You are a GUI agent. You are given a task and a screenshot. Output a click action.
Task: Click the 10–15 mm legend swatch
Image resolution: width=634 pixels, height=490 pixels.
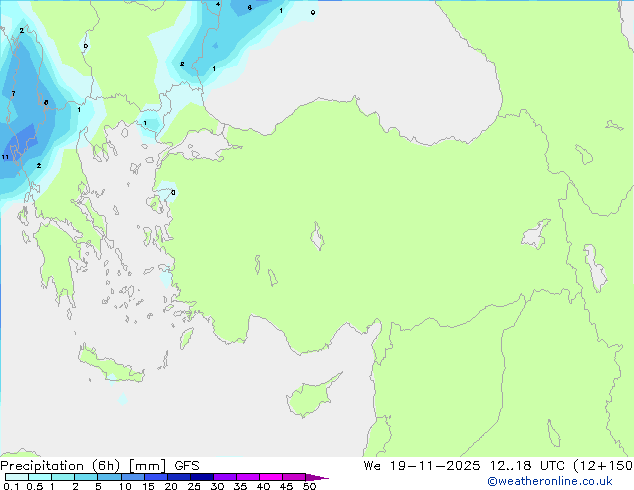132,477
